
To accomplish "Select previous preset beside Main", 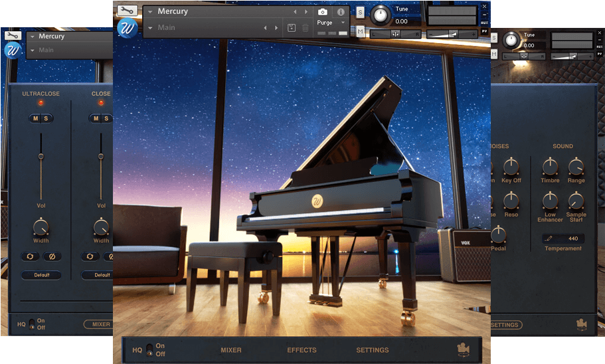I will click(265, 28).
